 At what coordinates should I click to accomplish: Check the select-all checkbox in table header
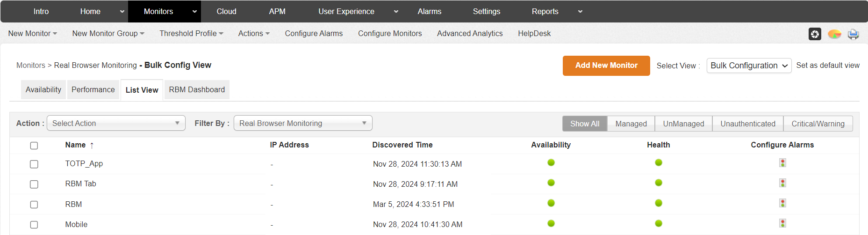tap(34, 146)
